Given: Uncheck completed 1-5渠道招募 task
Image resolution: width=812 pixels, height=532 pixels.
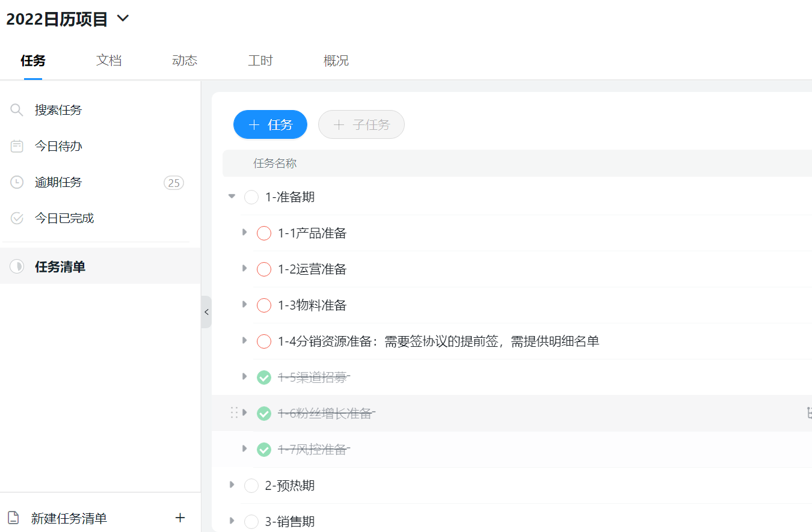Looking at the screenshot, I should coord(264,378).
